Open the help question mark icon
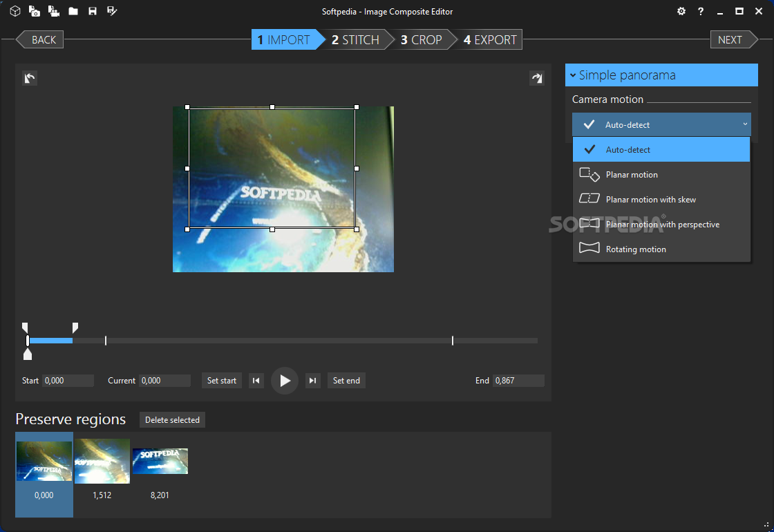The image size is (774, 532). click(x=701, y=11)
